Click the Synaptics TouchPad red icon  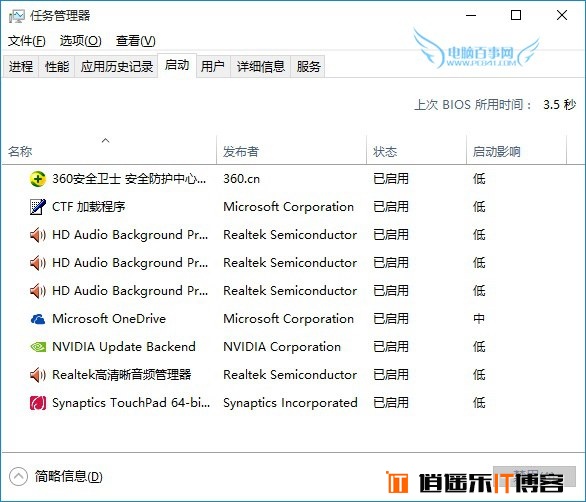click(38, 403)
